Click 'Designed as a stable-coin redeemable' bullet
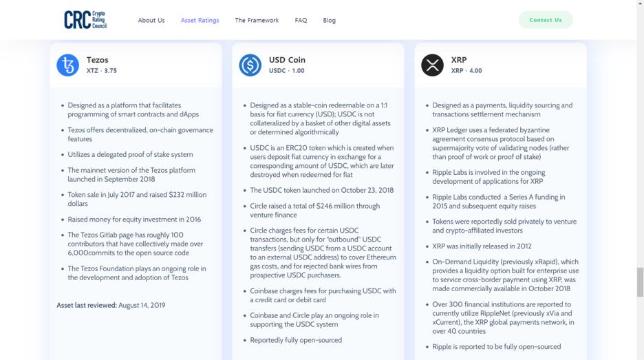The image size is (644, 360). [x=321, y=119]
